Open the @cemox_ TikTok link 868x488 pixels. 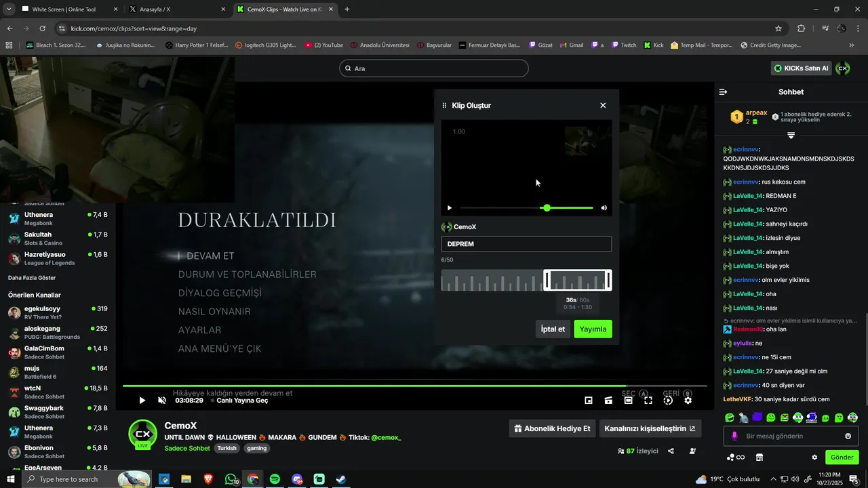coord(386,438)
